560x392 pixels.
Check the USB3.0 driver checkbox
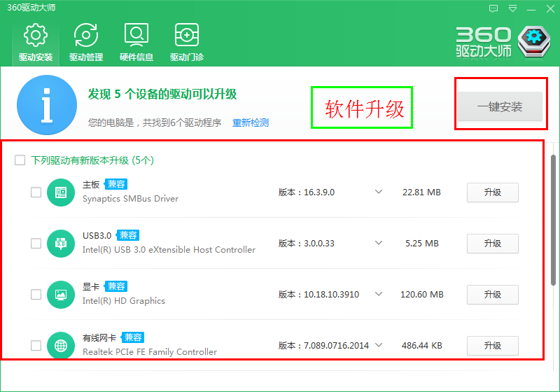click(36, 243)
